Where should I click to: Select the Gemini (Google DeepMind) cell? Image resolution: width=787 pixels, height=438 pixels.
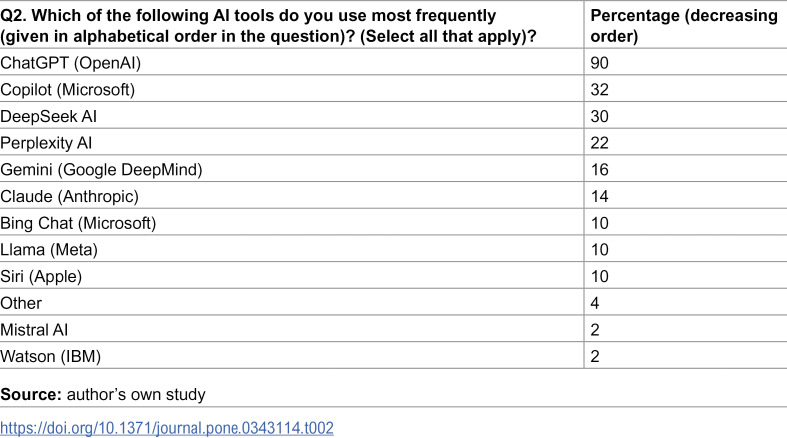tap(101, 170)
